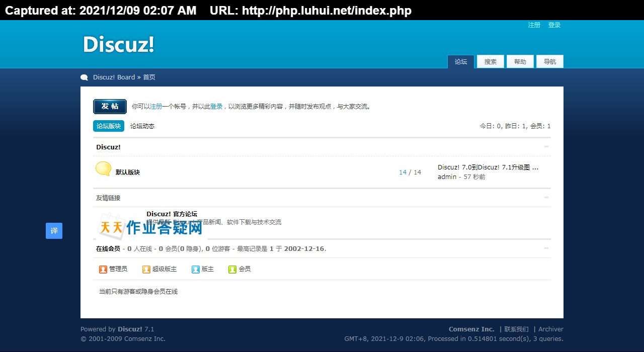644x352 pixels.
Task: Click the 注册 link in the guest notice
Action: coord(156,107)
